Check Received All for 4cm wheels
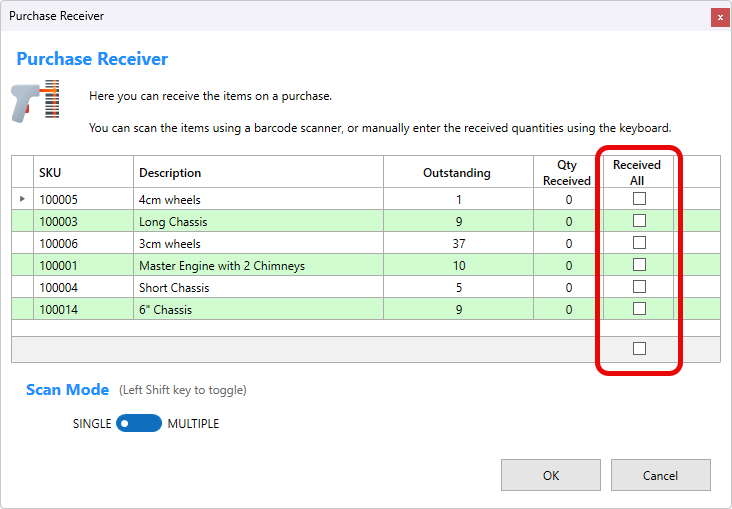Image resolution: width=732 pixels, height=509 pixels. [x=639, y=199]
